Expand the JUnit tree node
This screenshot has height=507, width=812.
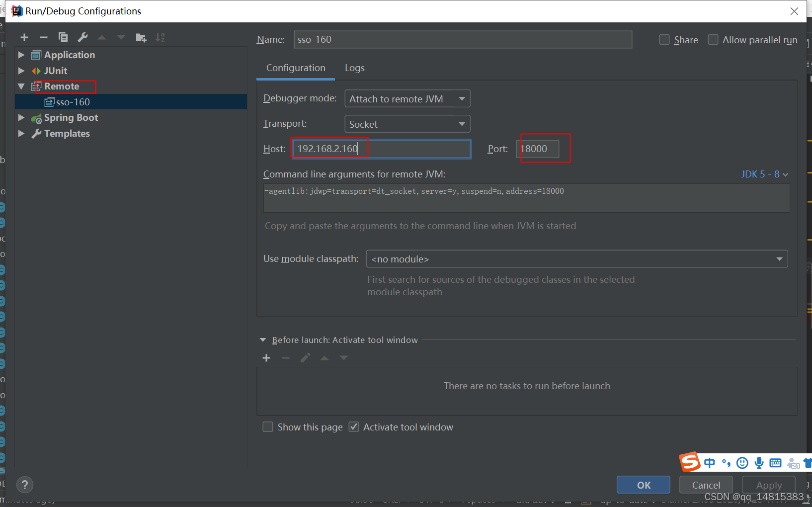tap(21, 71)
